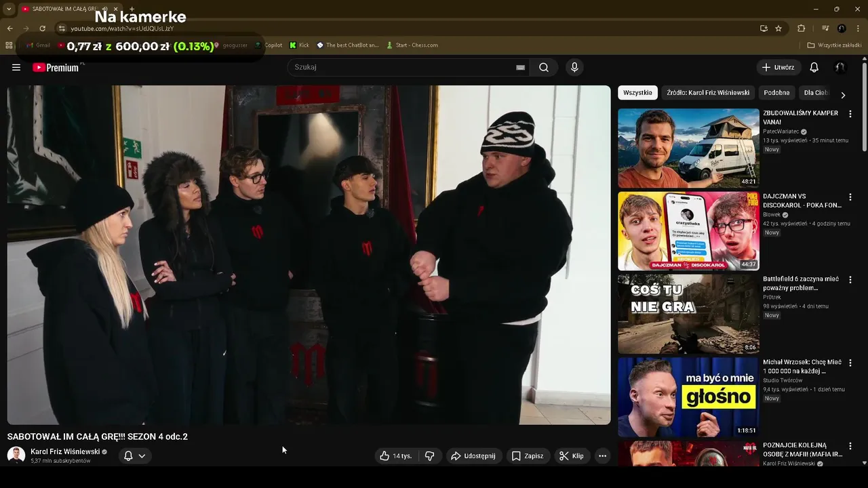The image size is (868, 488).
Task: Open options for Battlefield 6 video
Action: coord(850,280)
